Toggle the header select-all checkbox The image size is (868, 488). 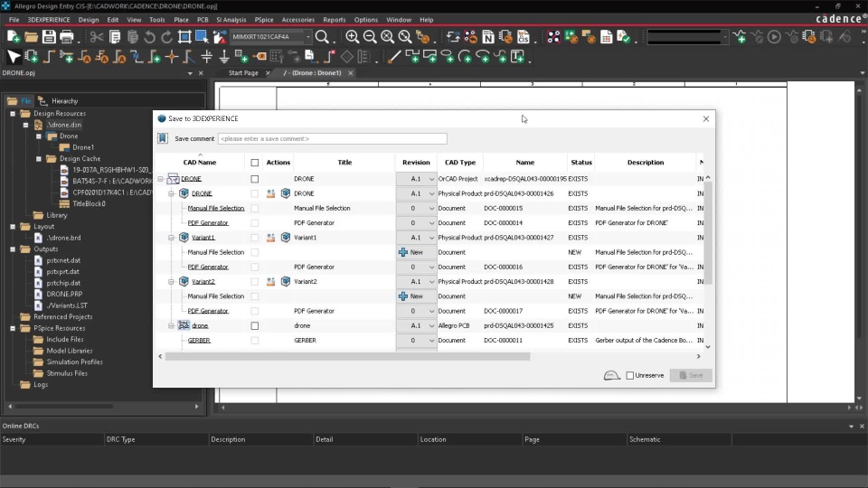pyautogui.click(x=255, y=163)
